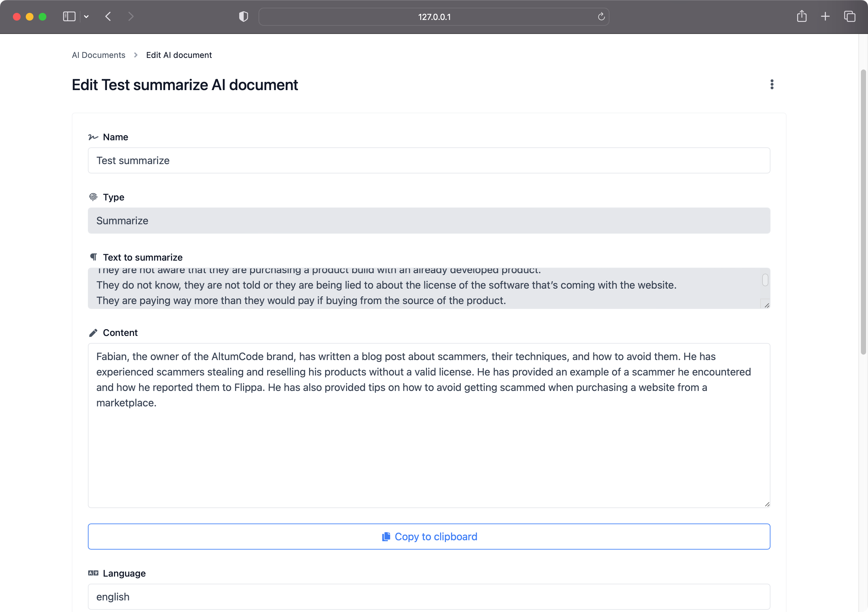Open the three-dot options menu

click(x=772, y=84)
